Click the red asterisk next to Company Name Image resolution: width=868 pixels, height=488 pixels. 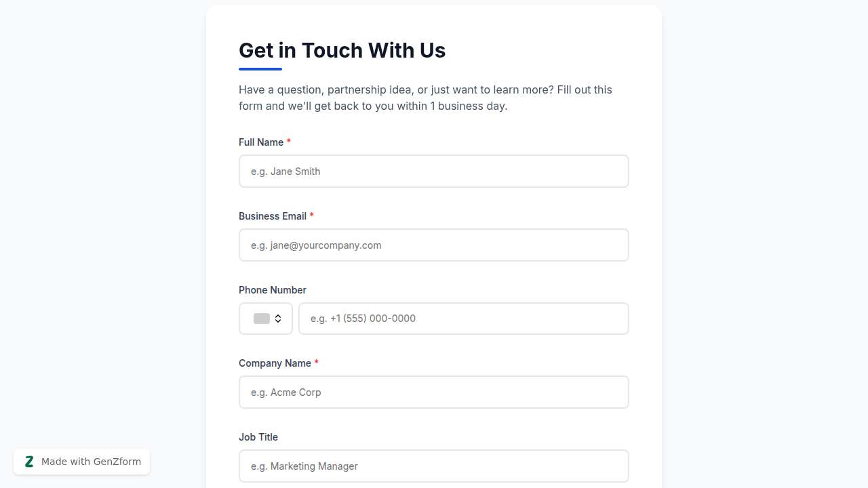(316, 363)
